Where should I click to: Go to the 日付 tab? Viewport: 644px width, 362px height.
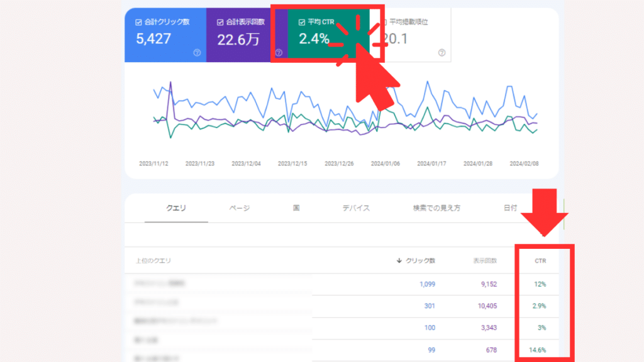(510, 208)
